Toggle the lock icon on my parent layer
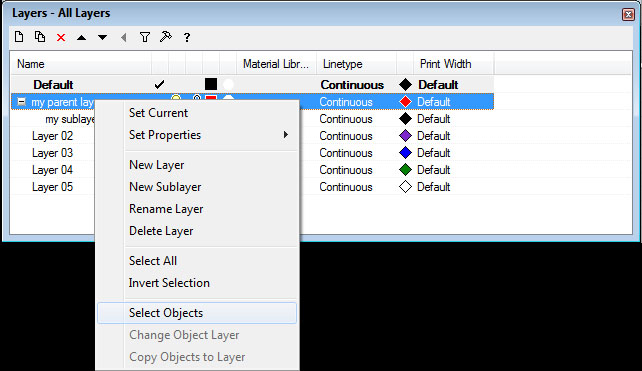This screenshot has width=642, height=371. pos(197,97)
